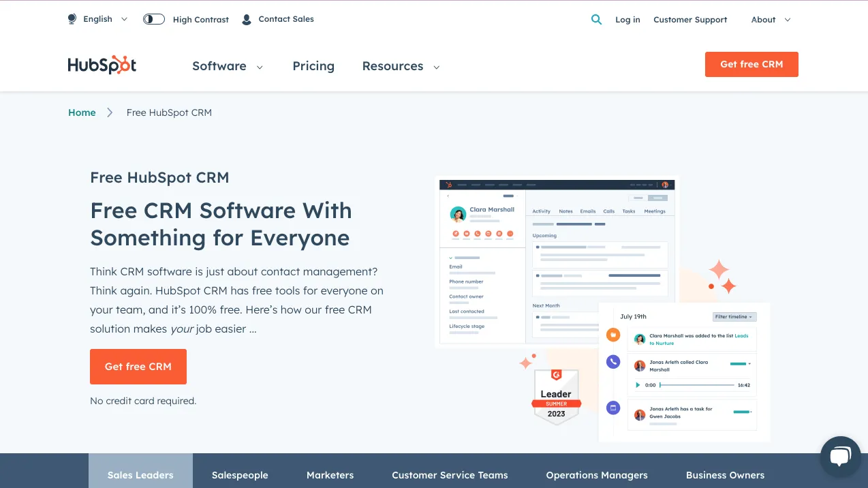This screenshot has width=868, height=488.
Task: Open Customer Service Teams tab
Action: (450, 474)
